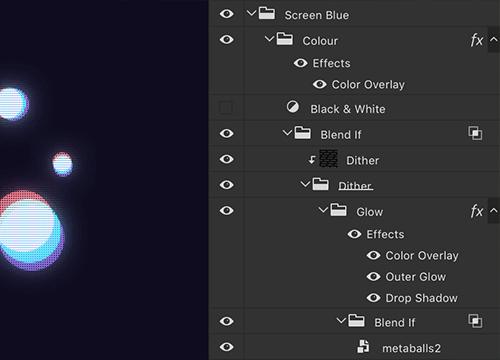The height and width of the screenshot is (360, 500).
Task: Click the Black & White adjustment layer icon
Action: click(293, 107)
